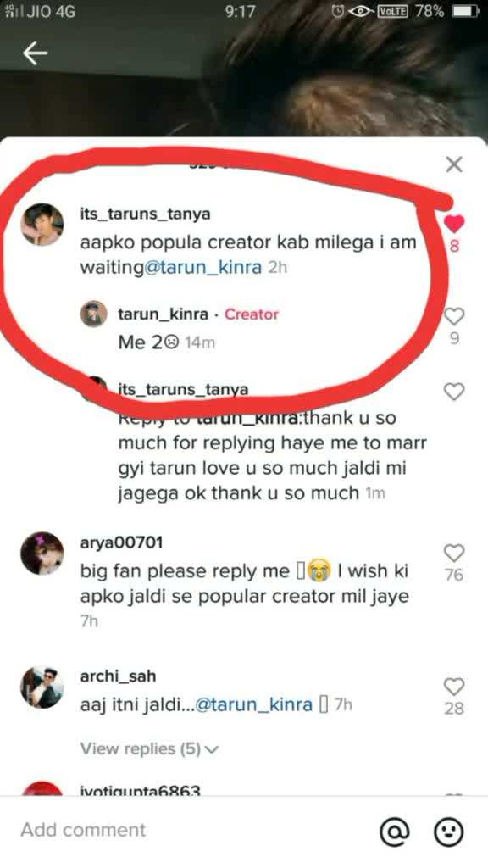Unlike its_taruns_tanya's comment with red heart
The image size is (488, 868).
click(454, 224)
